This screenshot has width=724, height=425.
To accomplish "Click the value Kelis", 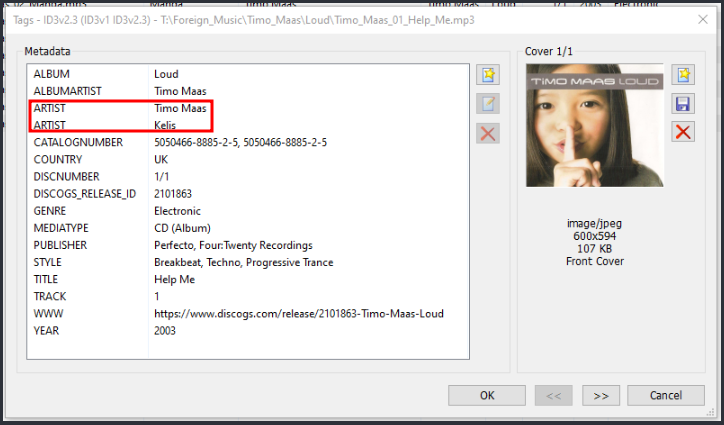I will click(165, 125).
